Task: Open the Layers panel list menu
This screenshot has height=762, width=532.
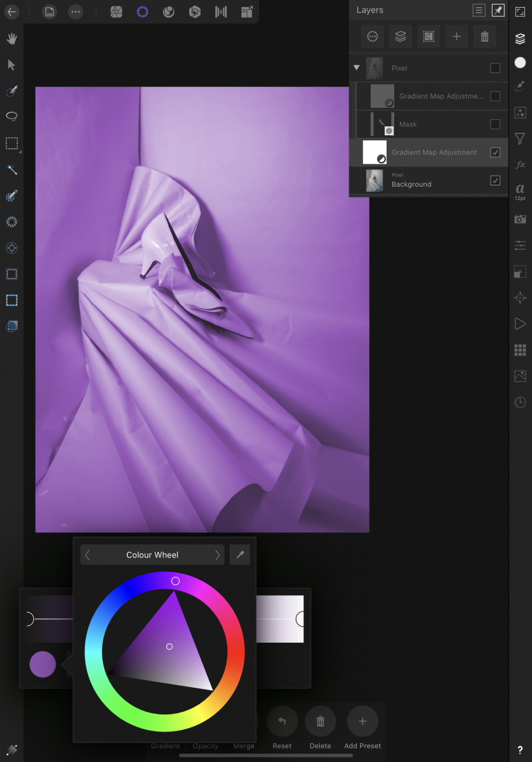Action: click(479, 10)
